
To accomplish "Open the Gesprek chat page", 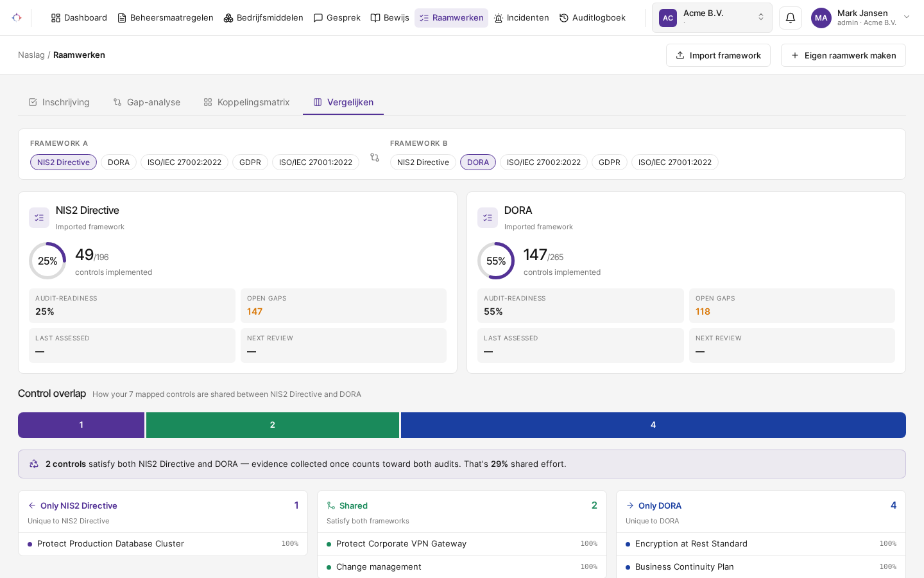I will point(337,18).
